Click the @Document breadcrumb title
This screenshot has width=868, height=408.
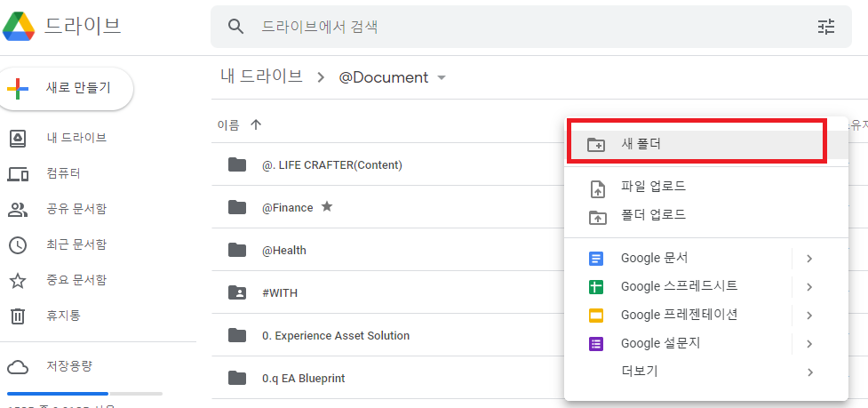(384, 77)
